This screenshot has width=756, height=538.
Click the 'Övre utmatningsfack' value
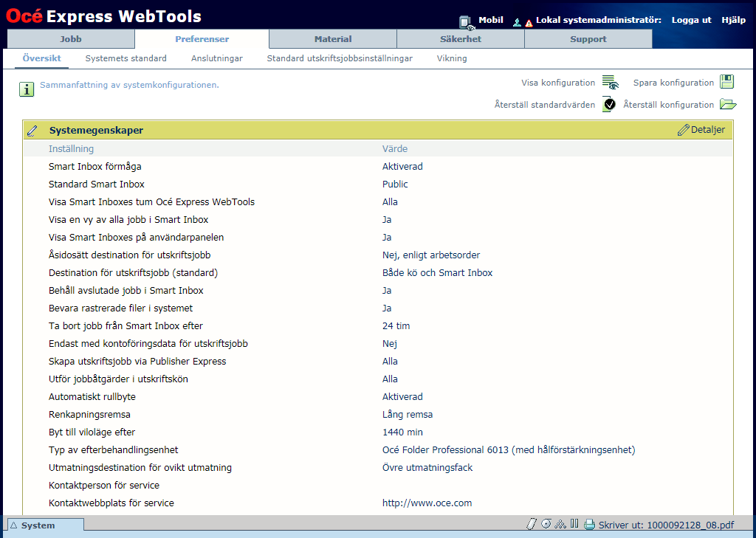point(427,468)
